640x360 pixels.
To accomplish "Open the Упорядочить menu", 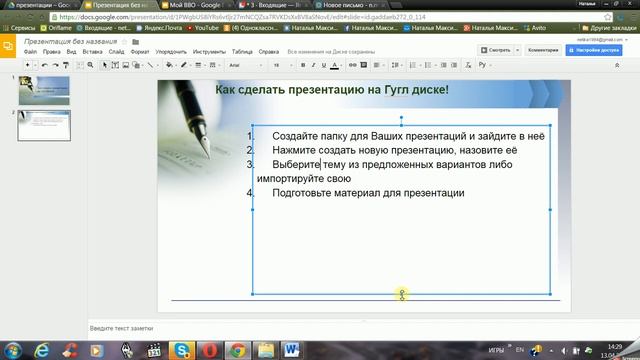I will 171,52.
